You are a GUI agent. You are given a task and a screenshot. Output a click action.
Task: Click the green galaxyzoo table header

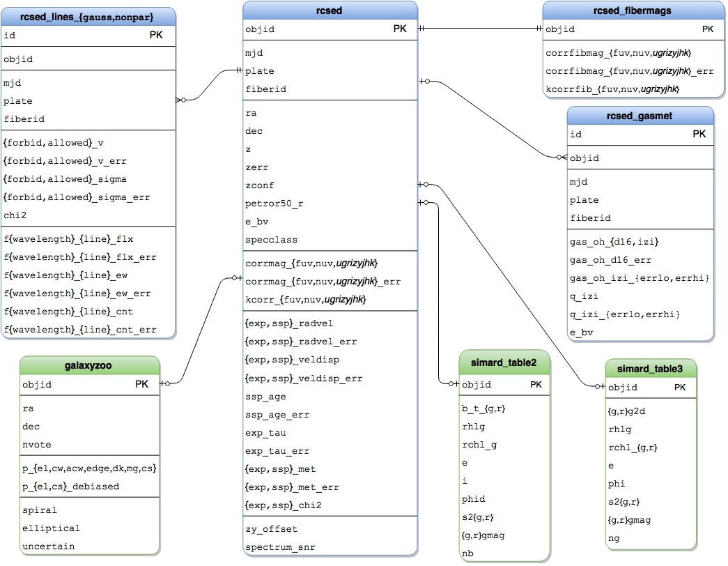(x=89, y=365)
